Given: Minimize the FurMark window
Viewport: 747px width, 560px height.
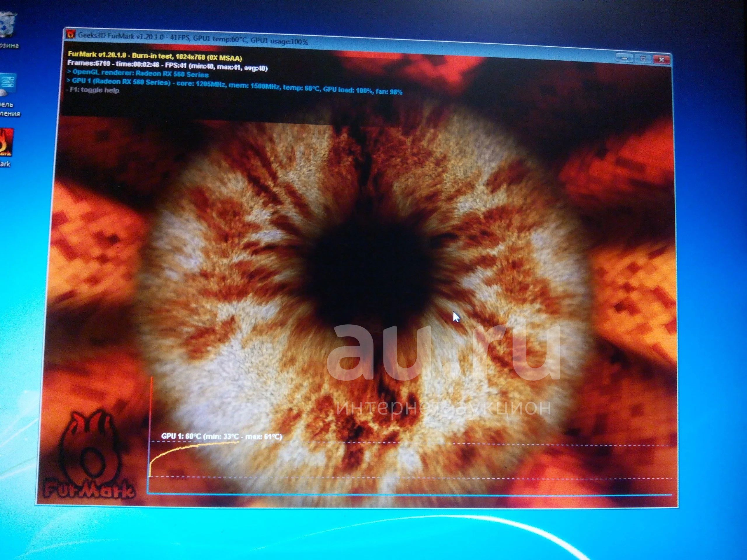Looking at the screenshot, I should tap(624, 58).
